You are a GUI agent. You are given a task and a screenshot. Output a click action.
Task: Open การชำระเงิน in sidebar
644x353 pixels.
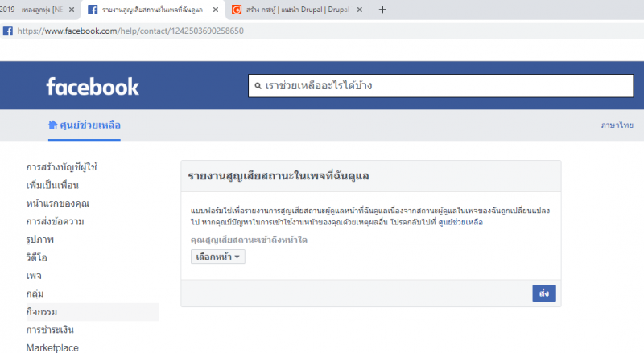click(x=50, y=330)
